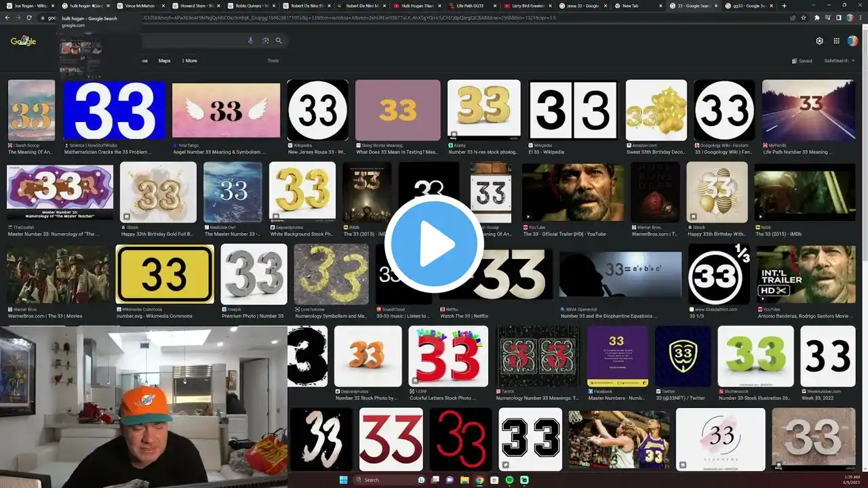
Task: Open the Twitter 33 shield logo image
Action: point(683,357)
